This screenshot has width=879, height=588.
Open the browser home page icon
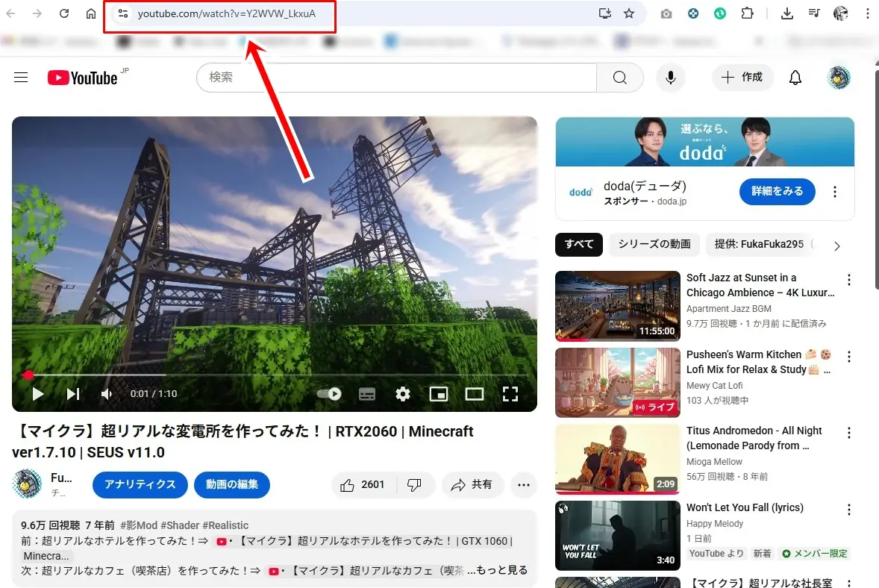tap(91, 13)
